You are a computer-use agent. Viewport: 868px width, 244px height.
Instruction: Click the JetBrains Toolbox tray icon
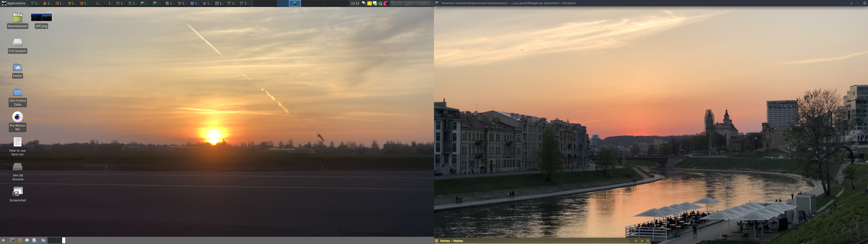pos(386,3)
